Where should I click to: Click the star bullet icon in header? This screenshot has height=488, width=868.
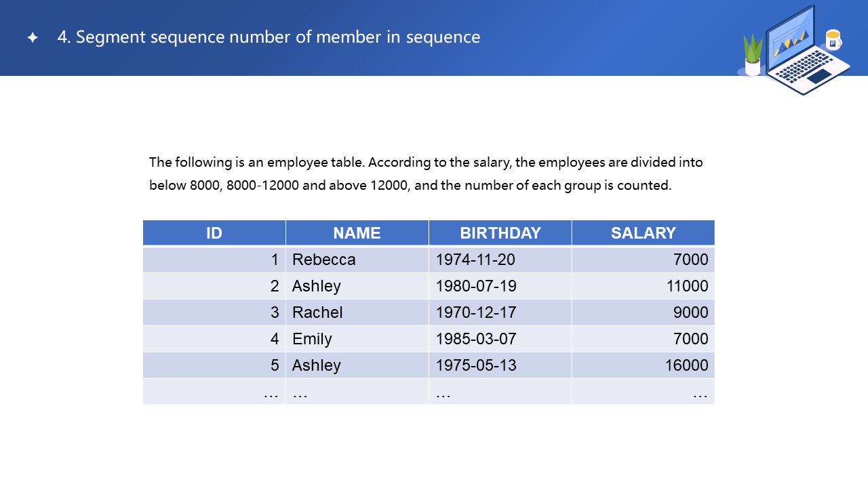tap(33, 38)
